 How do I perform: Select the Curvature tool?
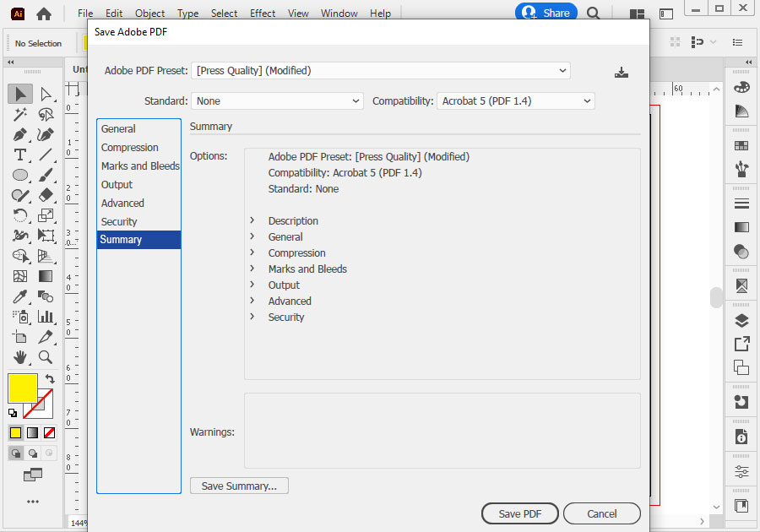click(x=45, y=134)
